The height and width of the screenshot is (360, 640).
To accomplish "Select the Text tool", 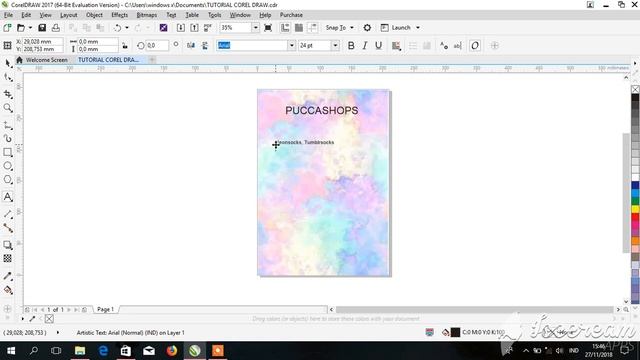I will tap(8, 197).
